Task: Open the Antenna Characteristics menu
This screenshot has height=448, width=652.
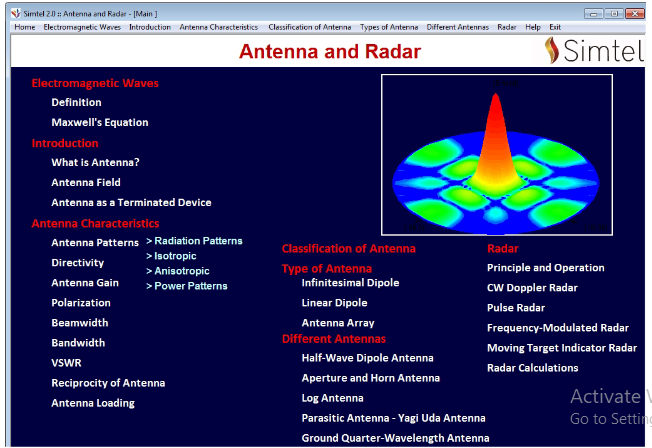Action: coord(218,27)
